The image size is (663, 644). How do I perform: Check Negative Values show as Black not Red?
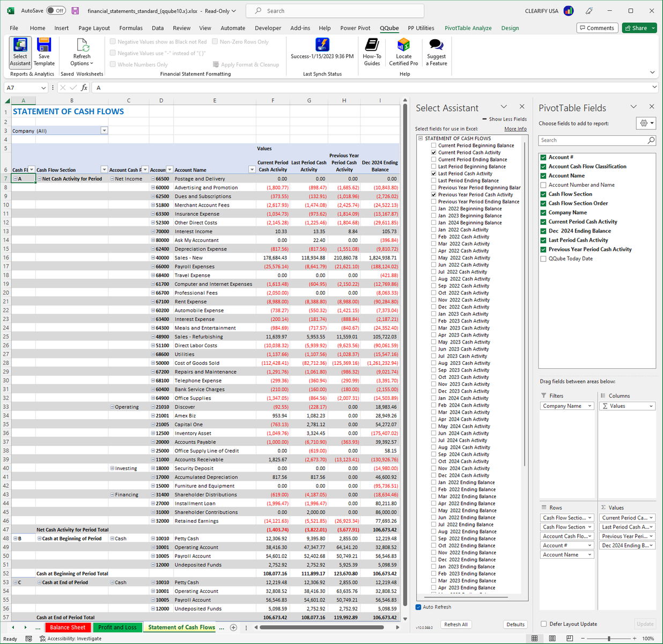point(113,41)
